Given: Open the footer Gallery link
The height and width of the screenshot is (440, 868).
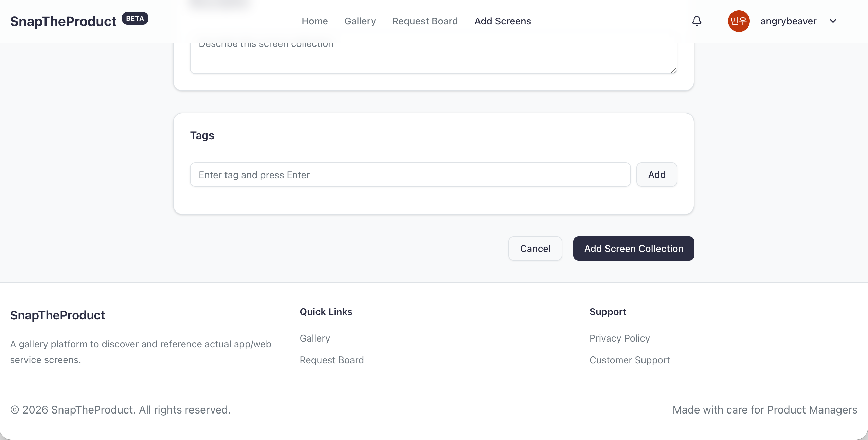Looking at the screenshot, I should [x=315, y=338].
